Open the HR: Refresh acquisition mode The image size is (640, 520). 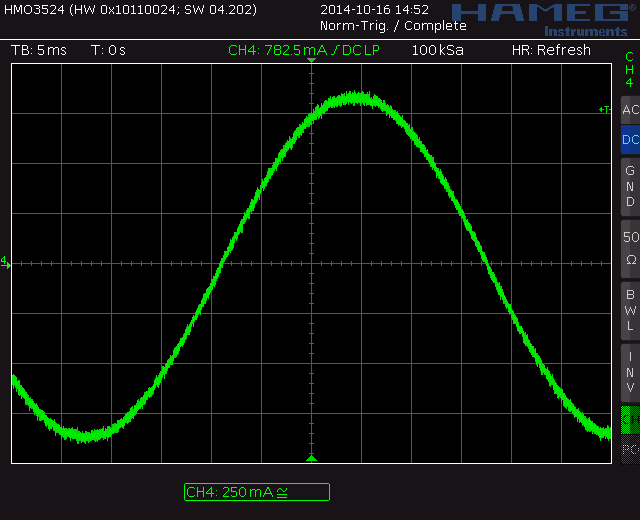coord(551,50)
